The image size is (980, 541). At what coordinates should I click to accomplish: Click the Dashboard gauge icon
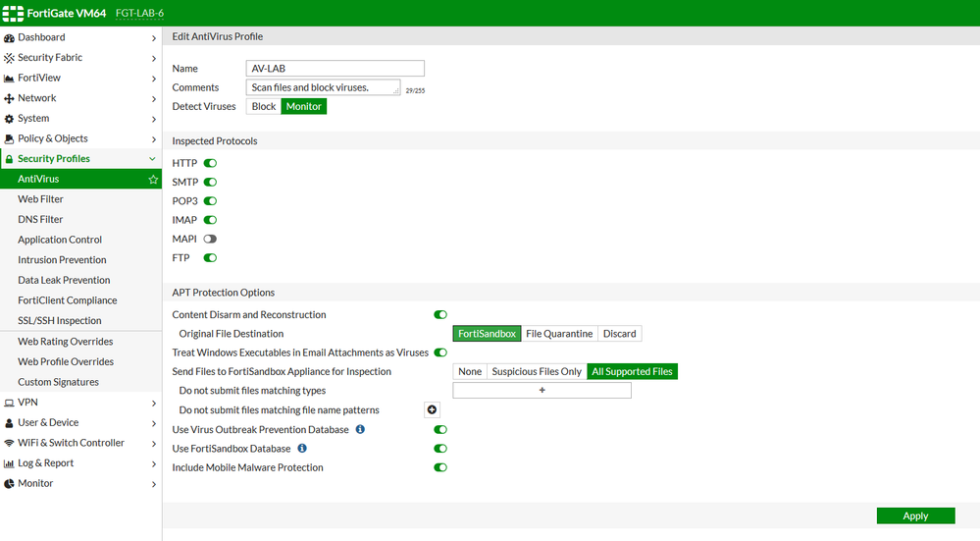pos(9,38)
